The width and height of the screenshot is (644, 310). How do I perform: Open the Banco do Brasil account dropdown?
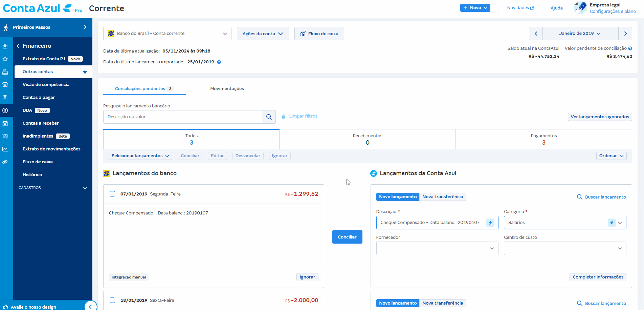pyautogui.click(x=167, y=34)
